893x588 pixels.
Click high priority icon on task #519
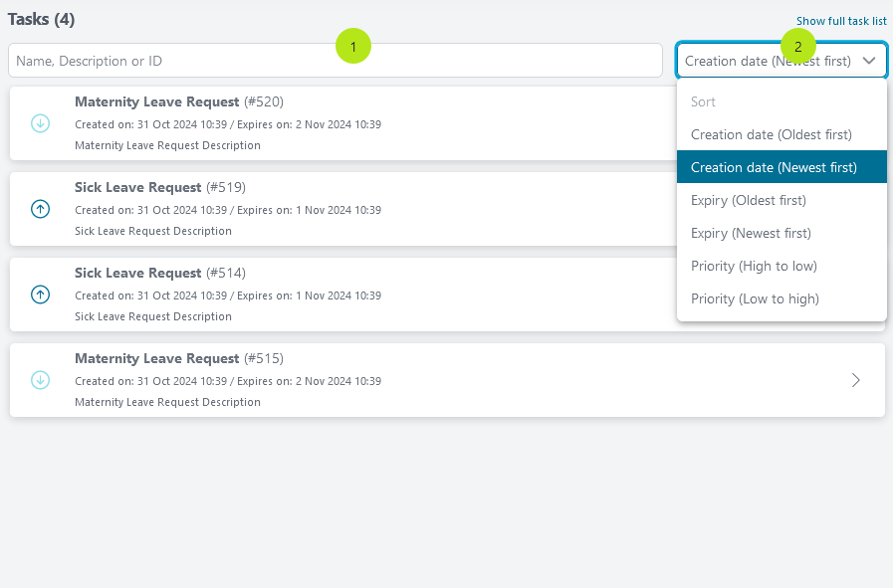click(40, 209)
